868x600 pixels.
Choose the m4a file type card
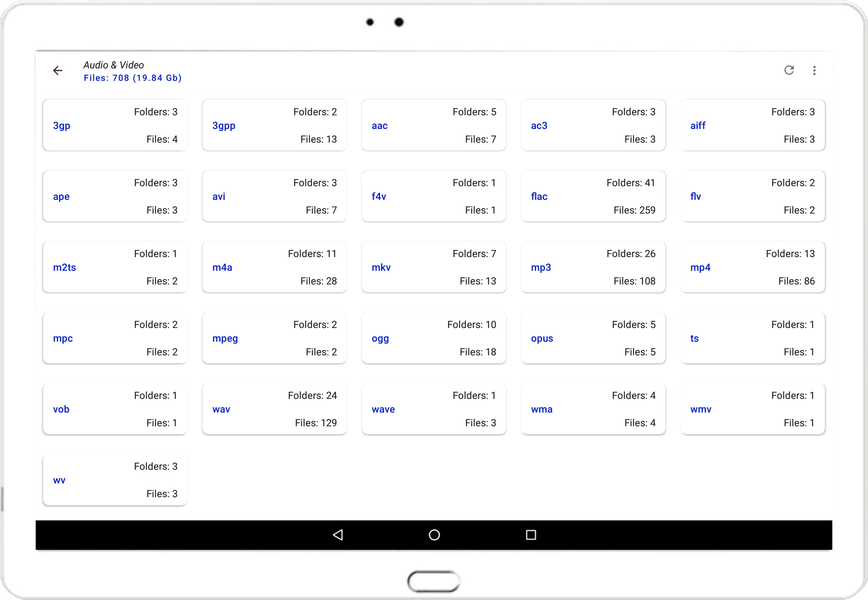point(274,267)
